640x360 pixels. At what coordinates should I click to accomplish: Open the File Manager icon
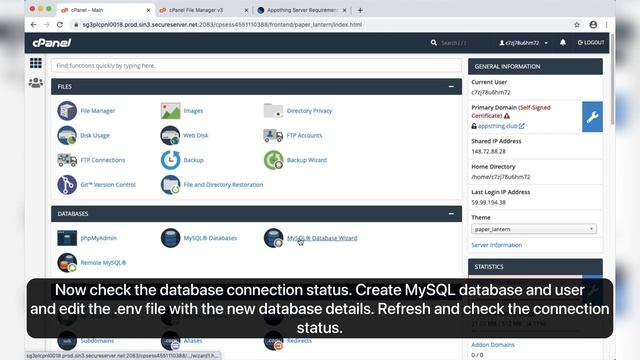[67, 111]
